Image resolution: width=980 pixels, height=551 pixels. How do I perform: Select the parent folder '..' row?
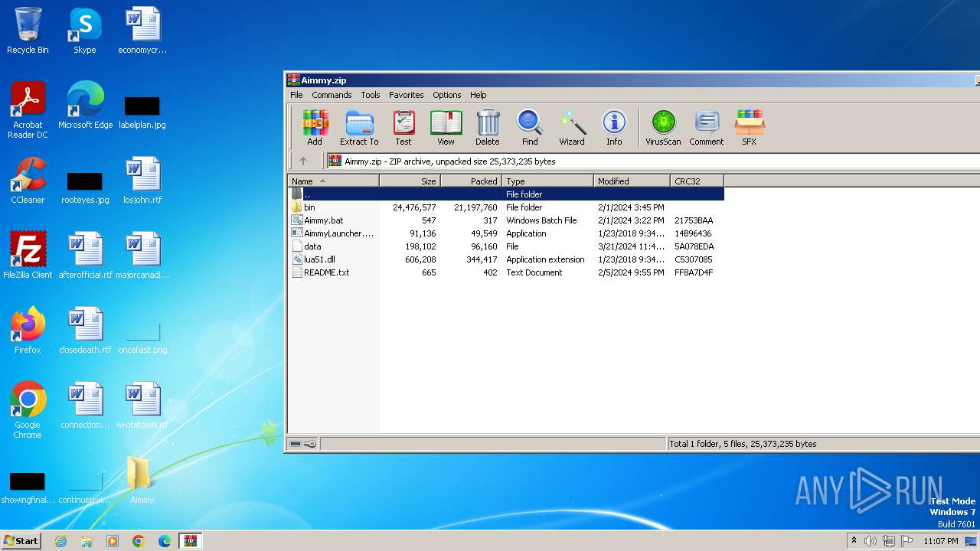coord(506,194)
